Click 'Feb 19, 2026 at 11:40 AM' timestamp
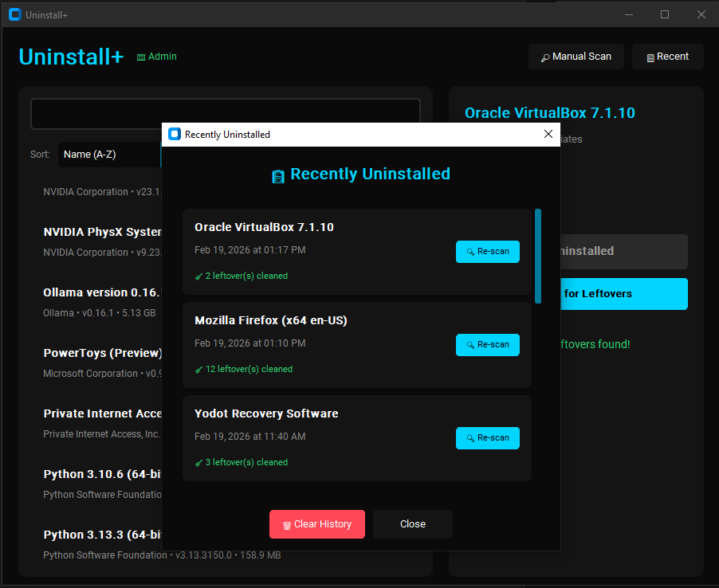719x588 pixels. (250, 437)
